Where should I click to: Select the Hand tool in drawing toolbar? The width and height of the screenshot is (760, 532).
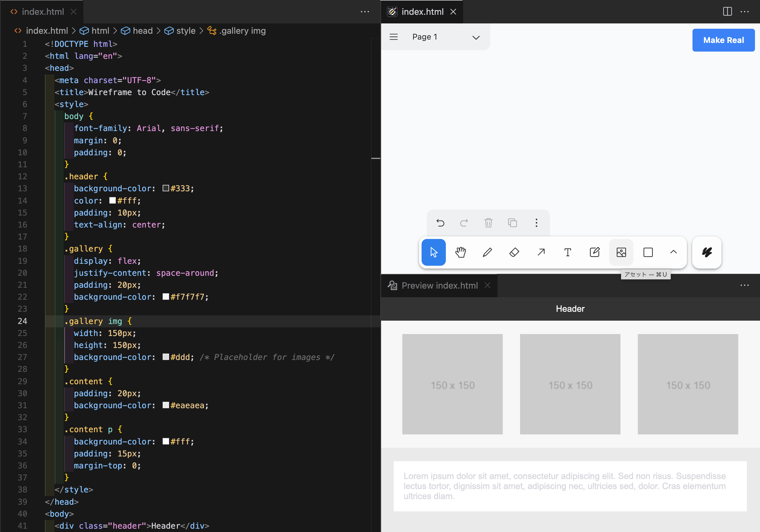pos(460,252)
